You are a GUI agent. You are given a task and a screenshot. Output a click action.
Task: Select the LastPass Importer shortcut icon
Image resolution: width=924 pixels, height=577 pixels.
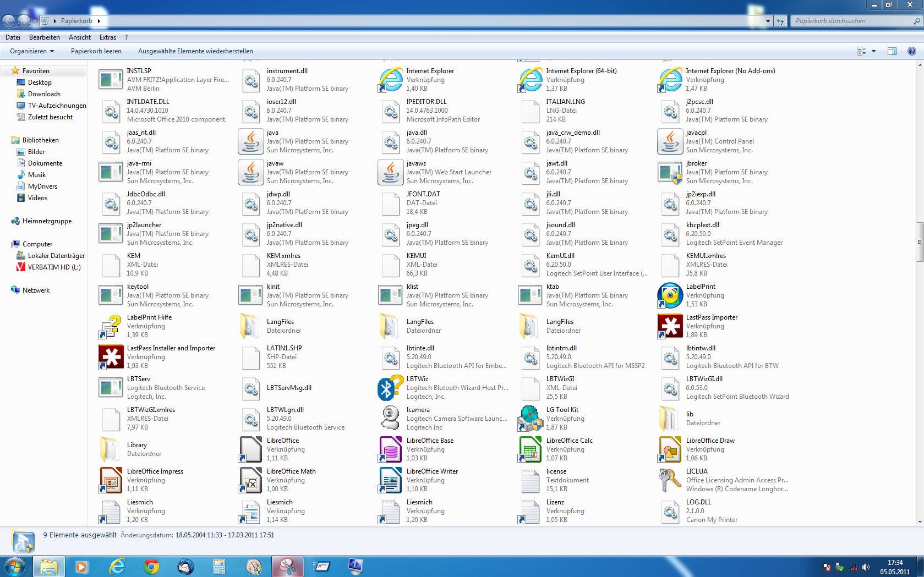[x=670, y=326]
